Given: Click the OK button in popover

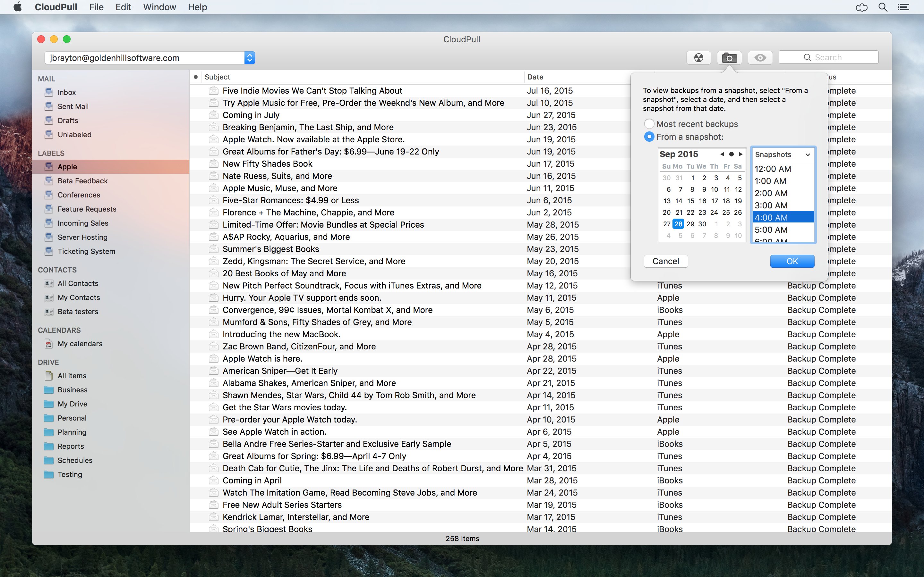Looking at the screenshot, I should click(x=792, y=261).
